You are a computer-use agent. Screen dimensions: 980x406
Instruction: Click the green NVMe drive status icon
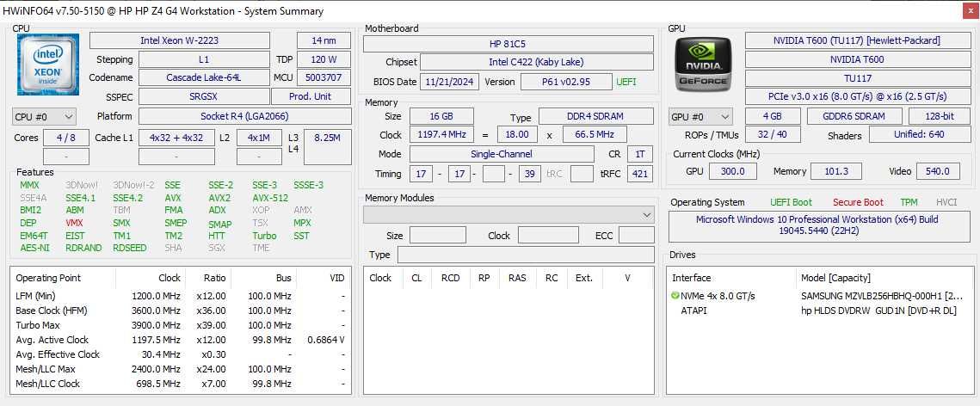point(675,295)
